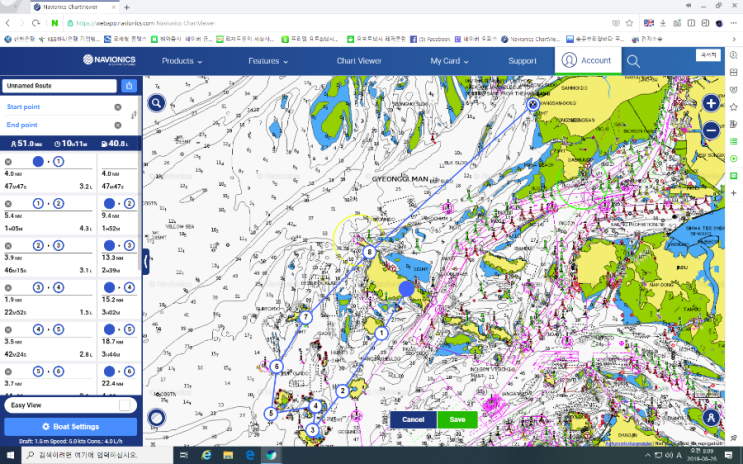Open File Explorer from the taskbar

228,455
